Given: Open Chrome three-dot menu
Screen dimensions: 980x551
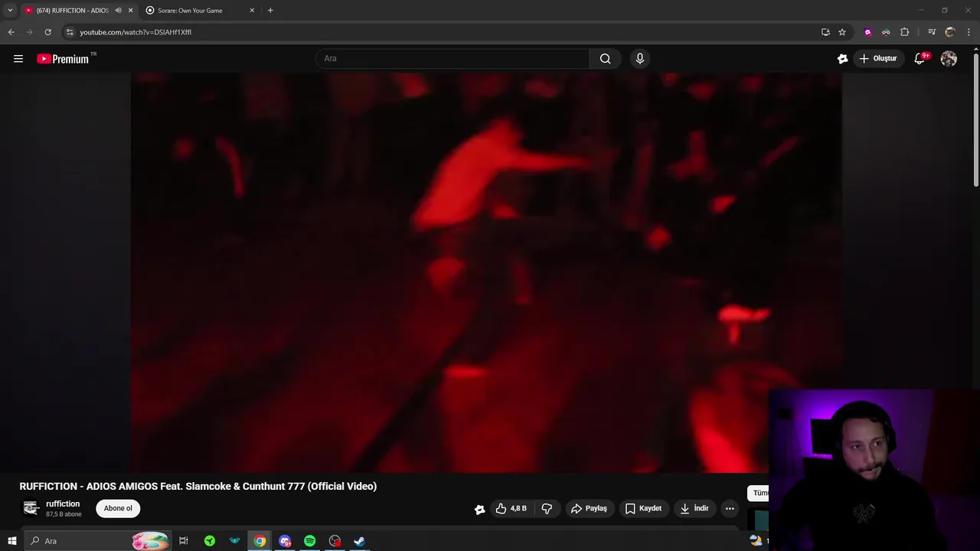Looking at the screenshot, I should coord(969,32).
